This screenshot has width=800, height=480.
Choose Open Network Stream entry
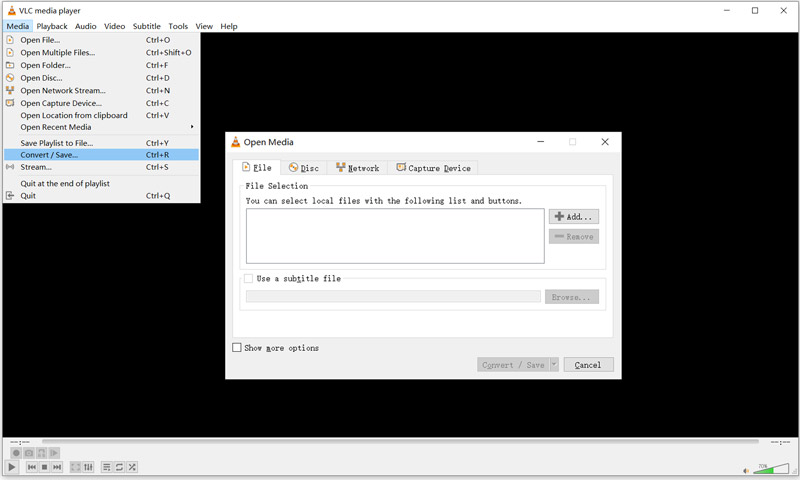click(101, 90)
